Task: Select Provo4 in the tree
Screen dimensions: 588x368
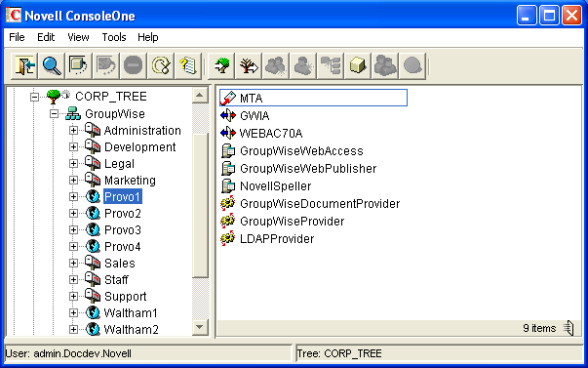Action: click(123, 247)
